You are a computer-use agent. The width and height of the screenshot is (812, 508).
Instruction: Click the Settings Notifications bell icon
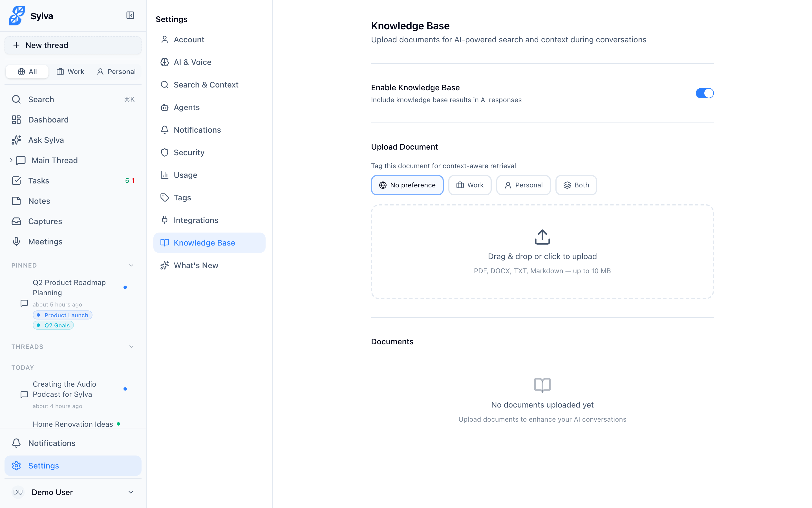click(164, 130)
